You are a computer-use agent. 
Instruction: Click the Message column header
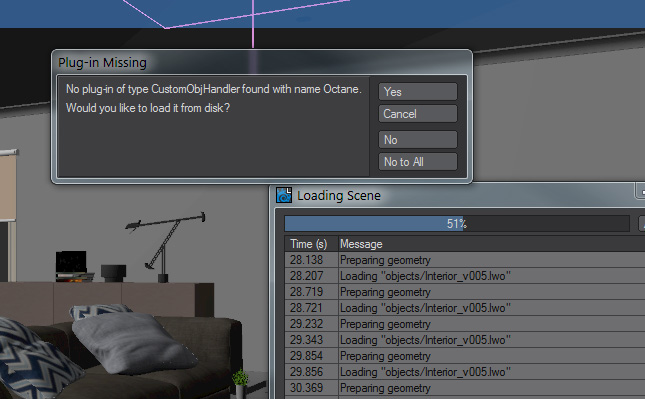click(492, 244)
